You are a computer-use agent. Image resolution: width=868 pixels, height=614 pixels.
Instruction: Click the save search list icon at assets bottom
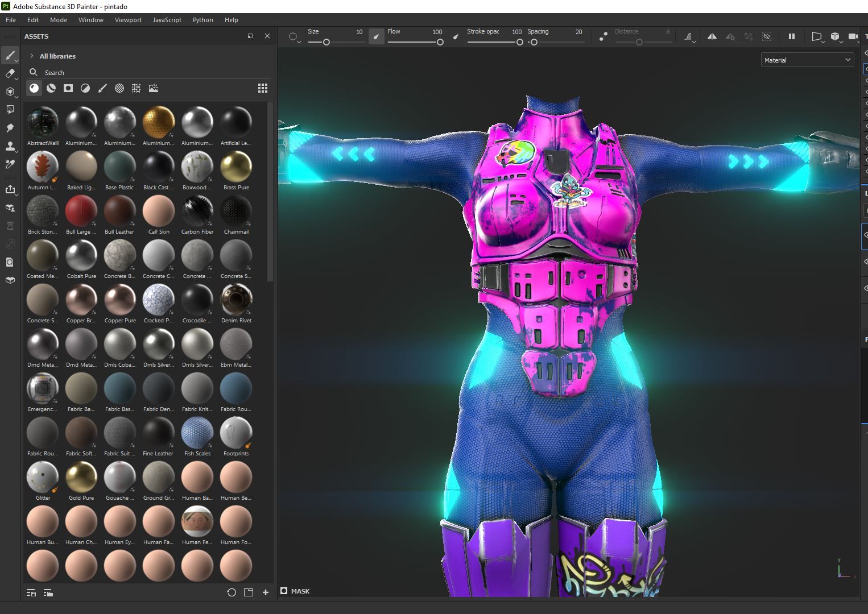click(31, 592)
